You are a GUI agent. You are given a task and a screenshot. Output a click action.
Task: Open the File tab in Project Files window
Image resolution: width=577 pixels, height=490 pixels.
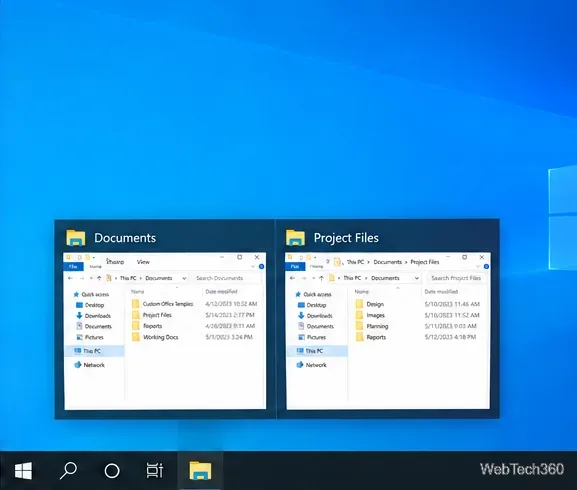coord(295,266)
